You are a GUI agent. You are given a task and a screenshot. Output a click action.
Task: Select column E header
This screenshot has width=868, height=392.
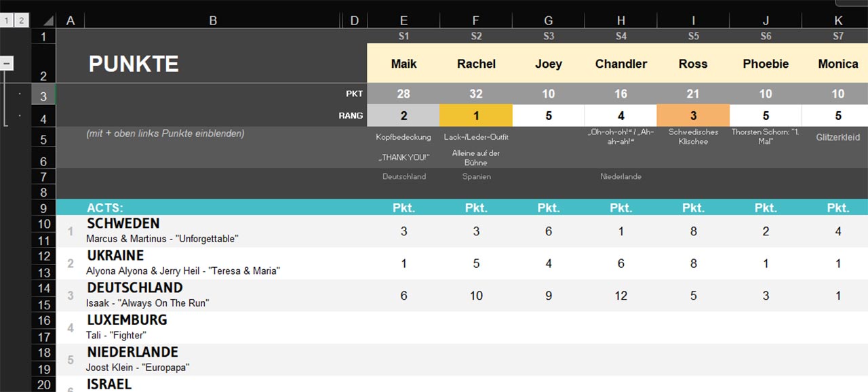pyautogui.click(x=403, y=21)
